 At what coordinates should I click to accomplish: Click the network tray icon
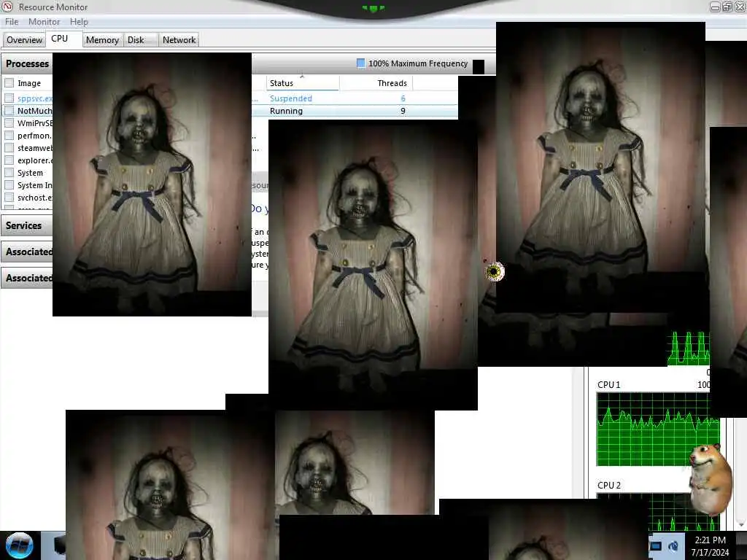point(673,545)
